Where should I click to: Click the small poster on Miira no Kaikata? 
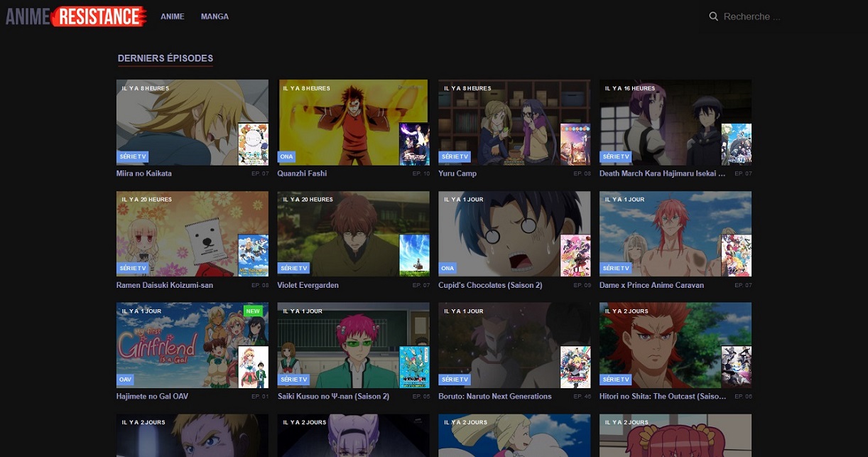click(x=253, y=144)
